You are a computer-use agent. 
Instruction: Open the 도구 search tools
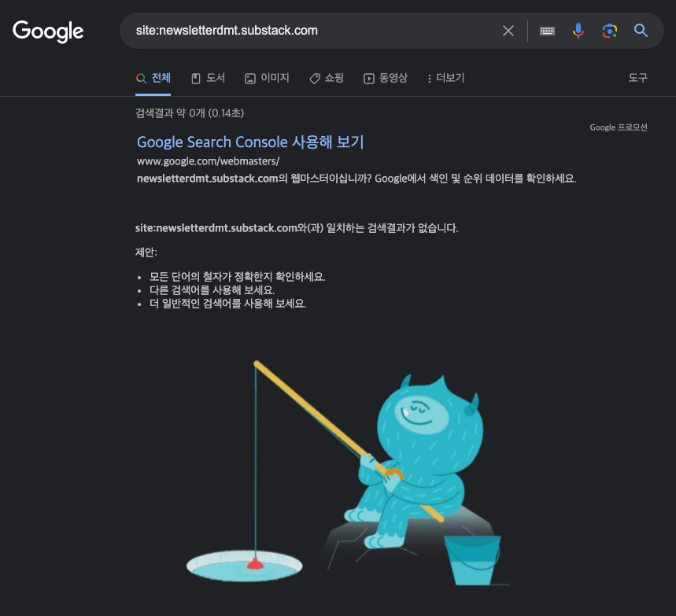[637, 78]
